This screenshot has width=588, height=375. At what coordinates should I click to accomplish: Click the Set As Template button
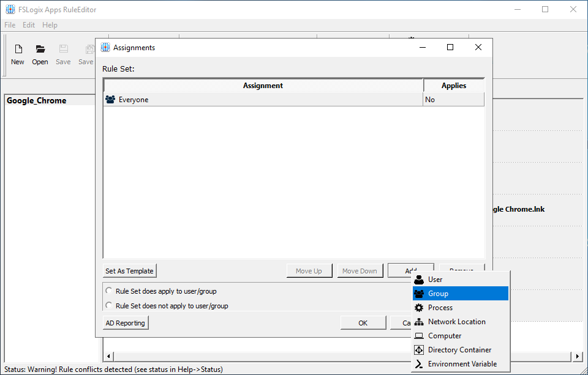pos(129,271)
